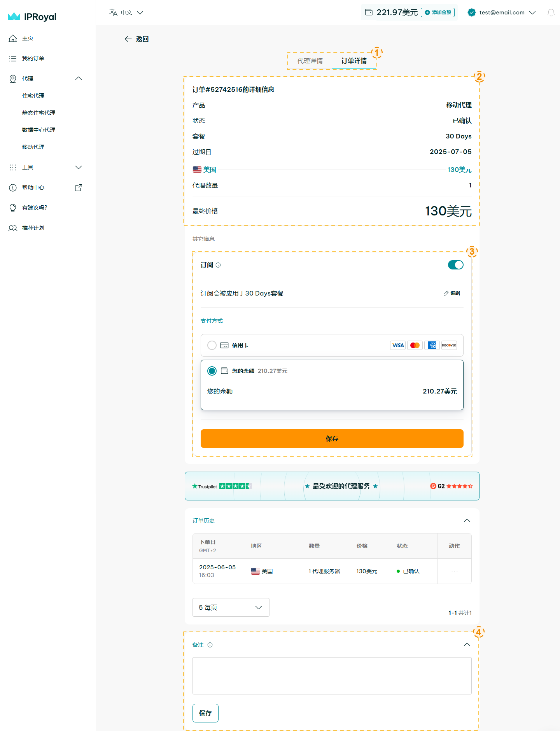This screenshot has width=560, height=731.
Task: Open the 中文 language dropdown
Action: 126,12
